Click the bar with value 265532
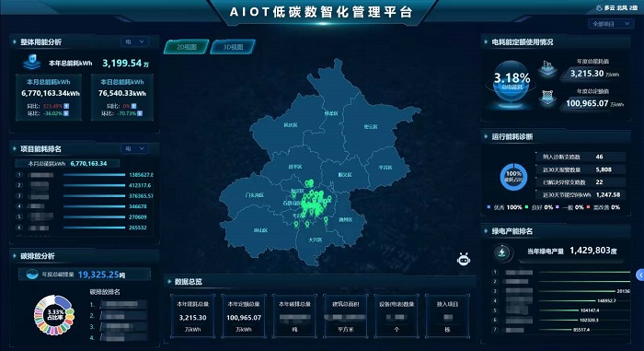Image resolution: width=644 pixels, height=351 pixels. tap(95, 228)
